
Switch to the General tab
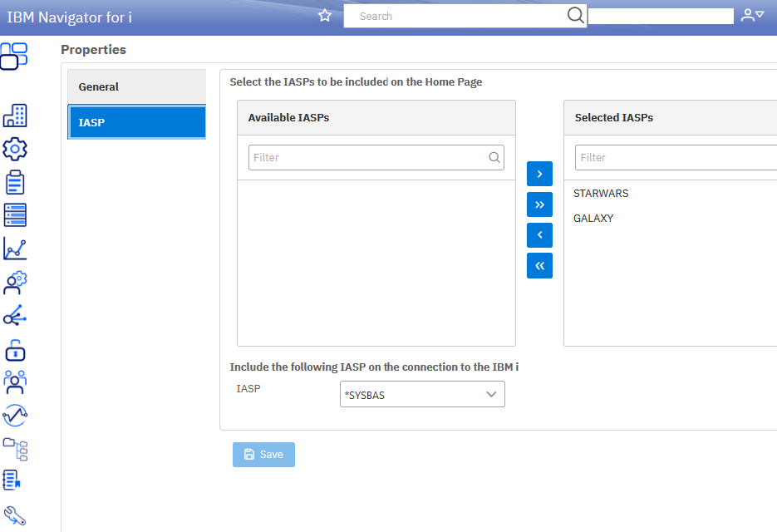click(x=137, y=87)
